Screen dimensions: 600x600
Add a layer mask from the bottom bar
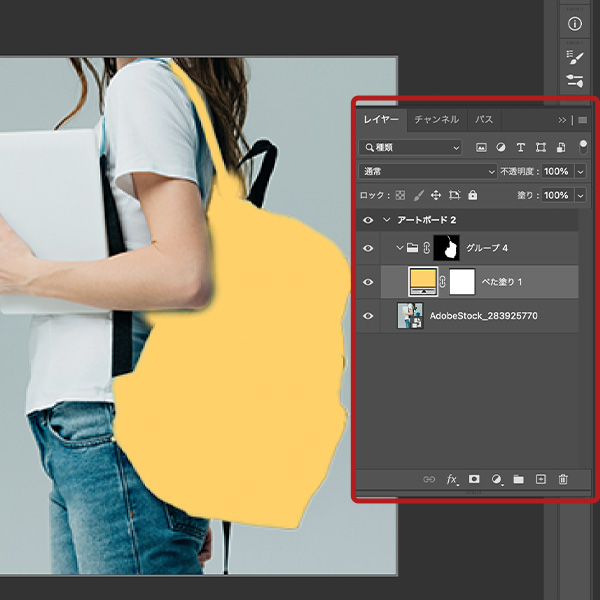click(x=474, y=480)
